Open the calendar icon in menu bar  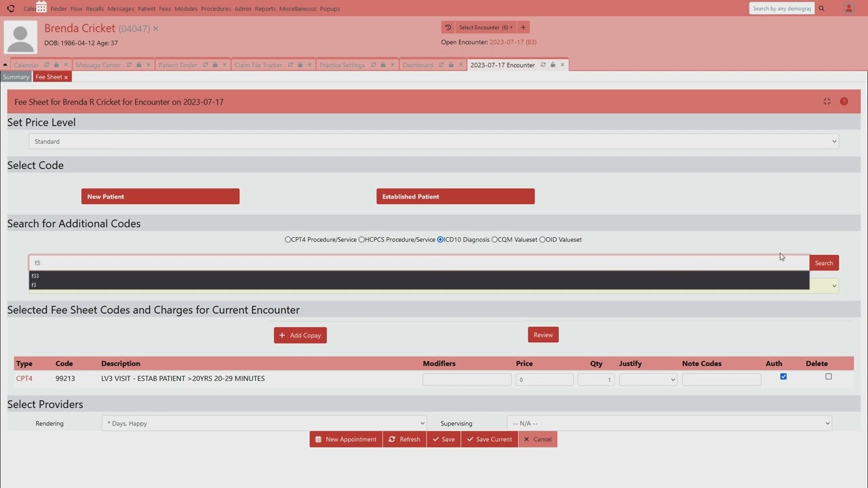(41, 7)
